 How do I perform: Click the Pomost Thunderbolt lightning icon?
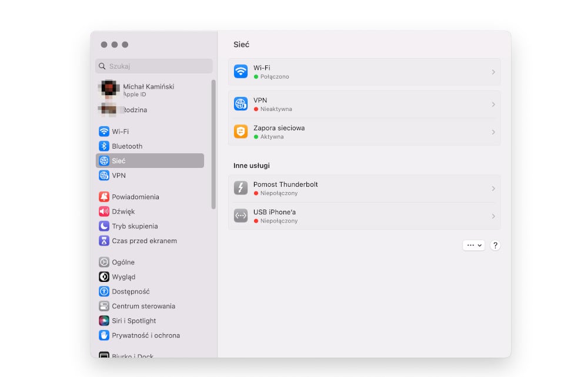click(x=241, y=188)
